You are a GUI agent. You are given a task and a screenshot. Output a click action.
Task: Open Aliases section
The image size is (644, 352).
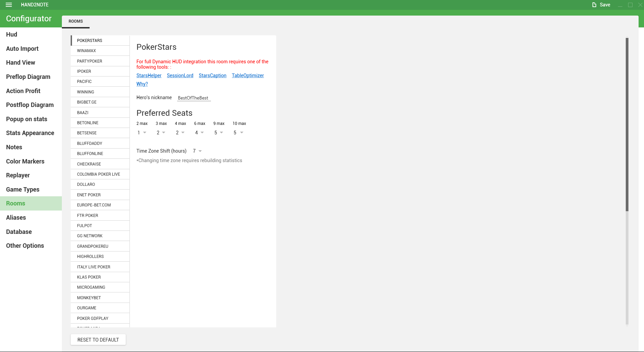(31, 218)
